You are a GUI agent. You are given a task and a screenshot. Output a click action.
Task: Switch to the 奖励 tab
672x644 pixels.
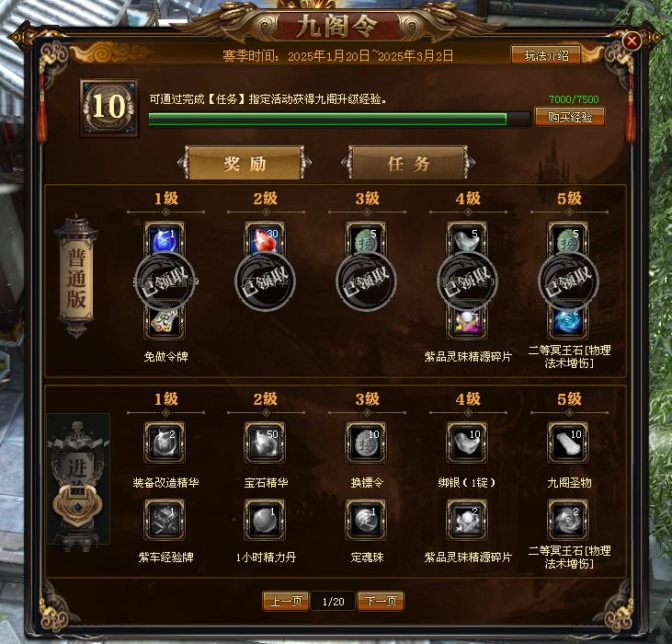245,163
